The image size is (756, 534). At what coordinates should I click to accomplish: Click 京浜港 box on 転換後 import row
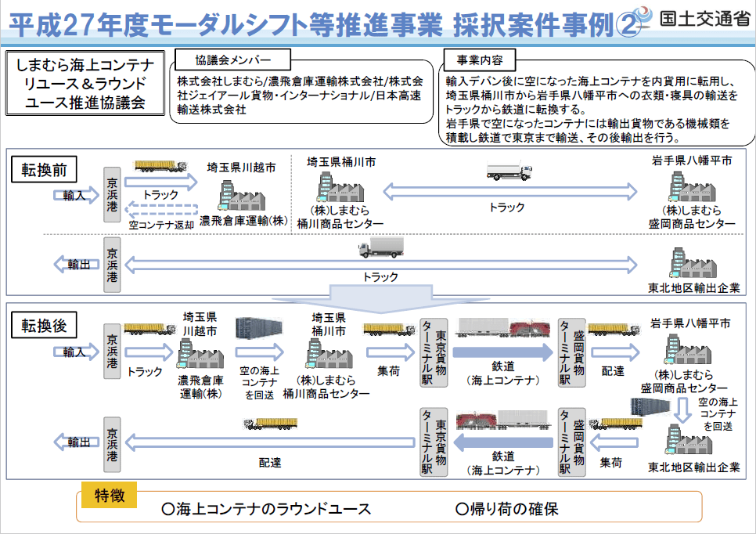(112, 352)
